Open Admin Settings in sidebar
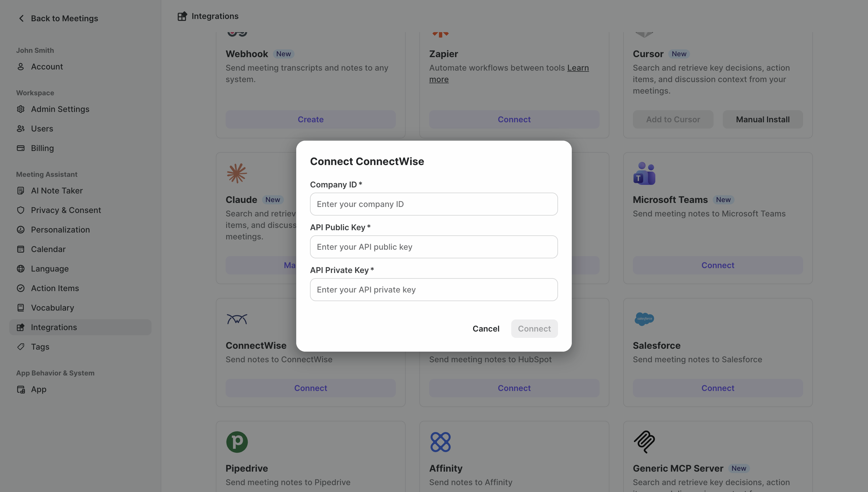This screenshot has height=492, width=868. coord(60,109)
